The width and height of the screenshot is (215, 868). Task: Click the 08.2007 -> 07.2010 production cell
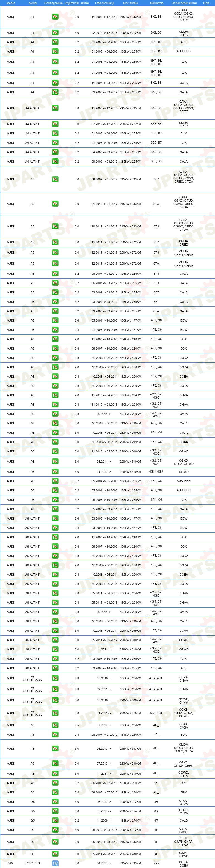(104, 735)
